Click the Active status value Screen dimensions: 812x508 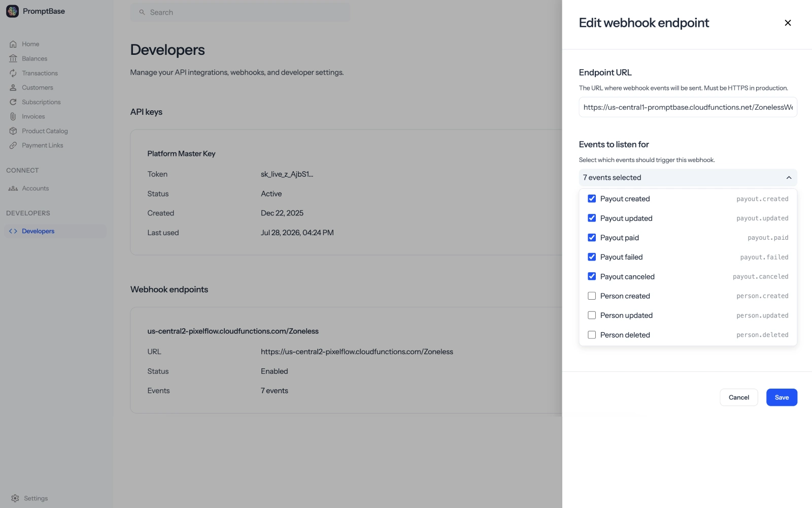[x=271, y=194]
